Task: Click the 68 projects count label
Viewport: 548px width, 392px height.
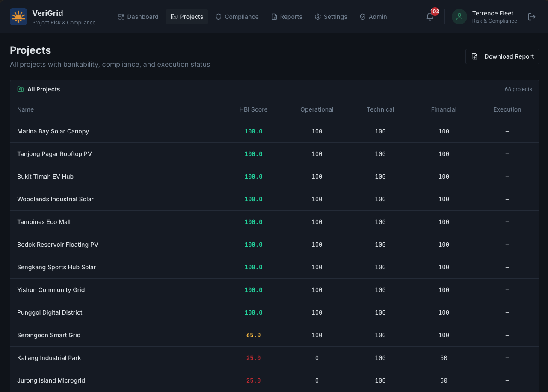Action: (x=518, y=89)
